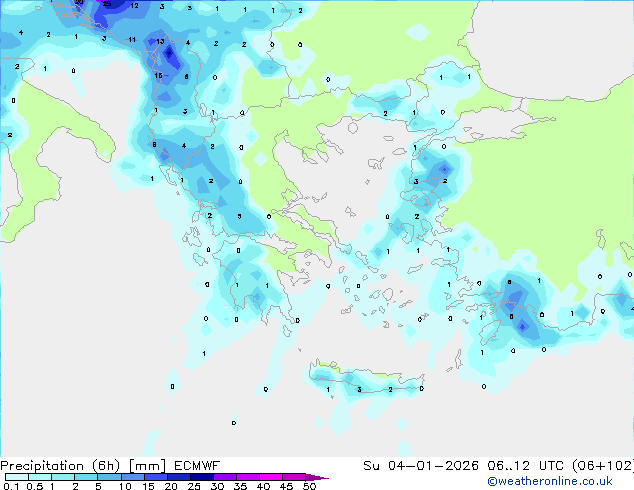
Task: Click the 2–5 mm legend swatch
Action: pos(86,477)
